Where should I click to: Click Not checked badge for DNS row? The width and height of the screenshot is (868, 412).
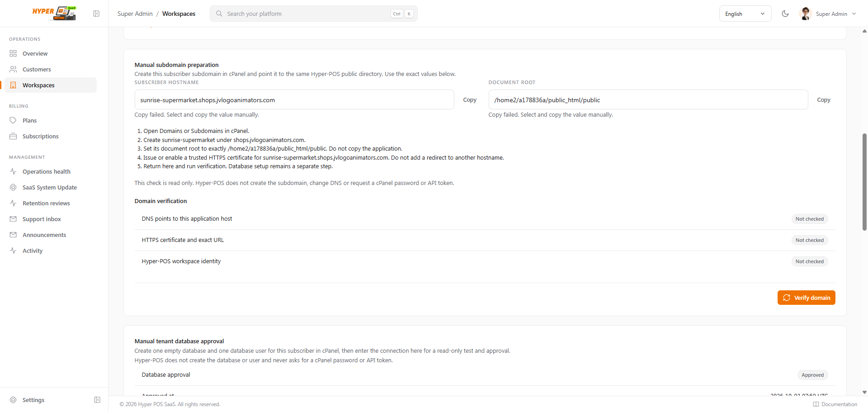pos(810,219)
